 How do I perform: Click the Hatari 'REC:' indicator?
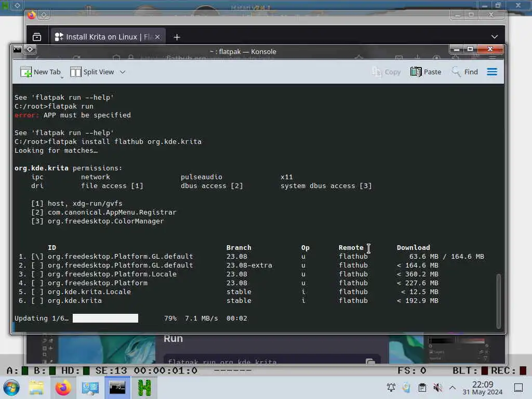(x=509, y=370)
